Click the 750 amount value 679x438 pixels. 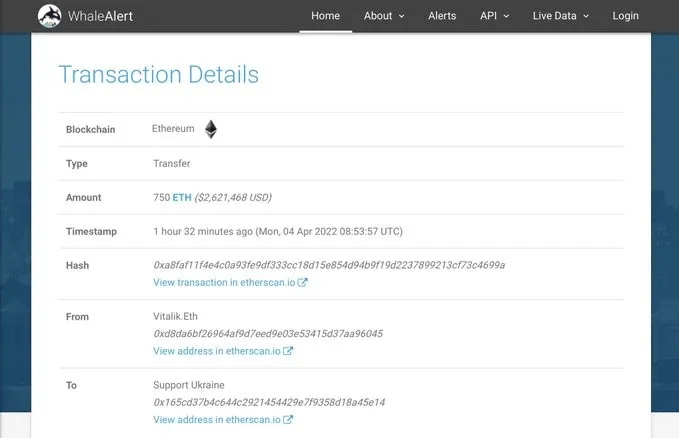pyautogui.click(x=162, y=198)
